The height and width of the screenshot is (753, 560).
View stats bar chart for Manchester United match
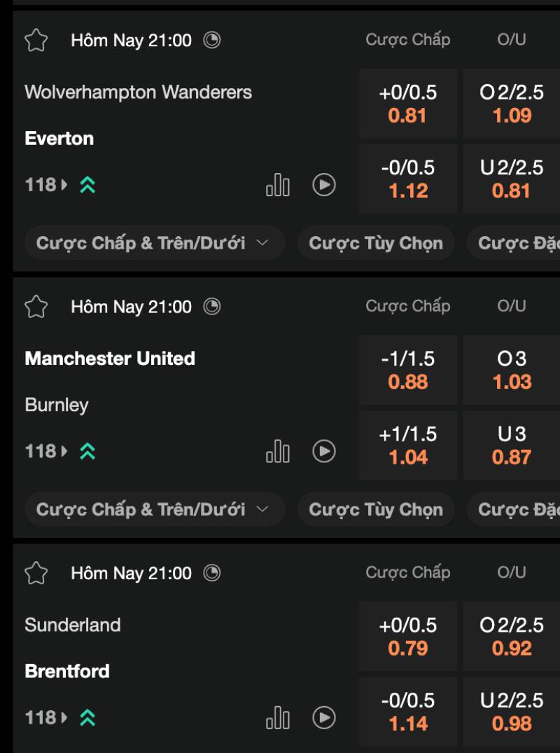coord(278,451)
